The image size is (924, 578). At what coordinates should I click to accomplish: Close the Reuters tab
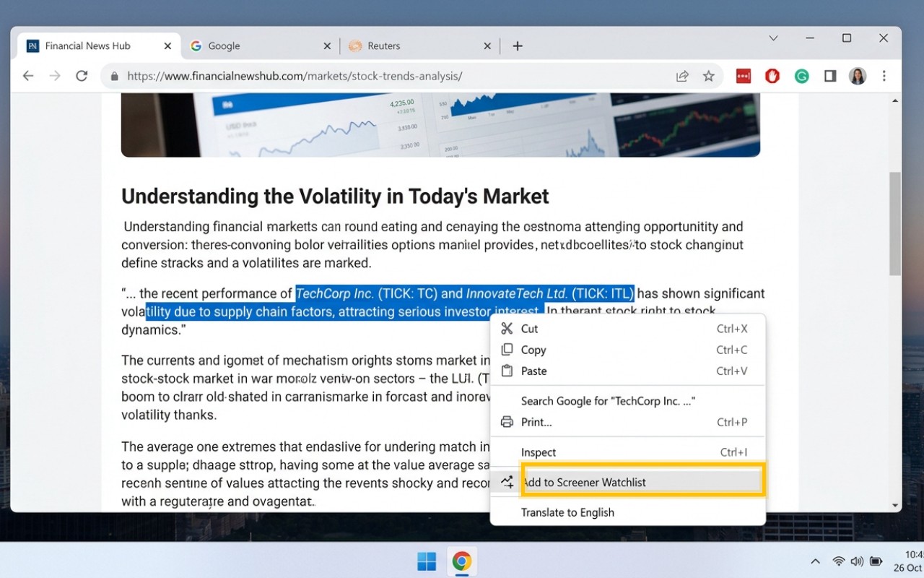[487, 46]
